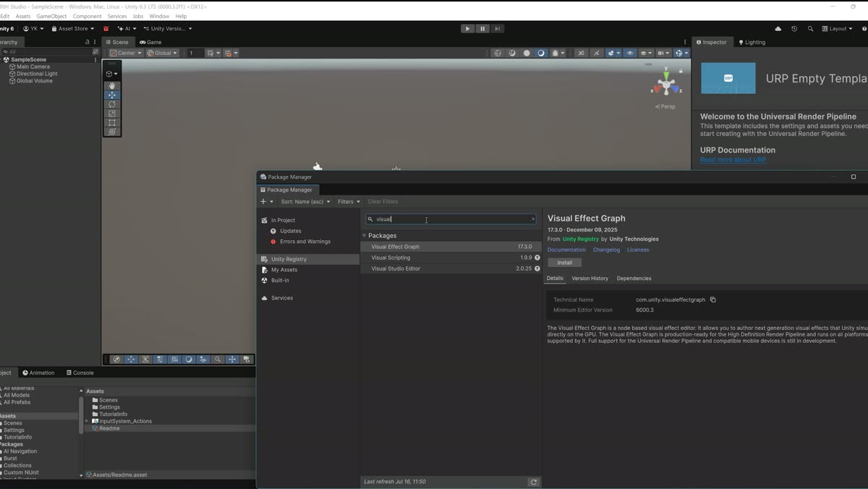This screenshot has width=868, height=489.
Task: Open Global handle rotation dropdown
Action: (162, 53)
